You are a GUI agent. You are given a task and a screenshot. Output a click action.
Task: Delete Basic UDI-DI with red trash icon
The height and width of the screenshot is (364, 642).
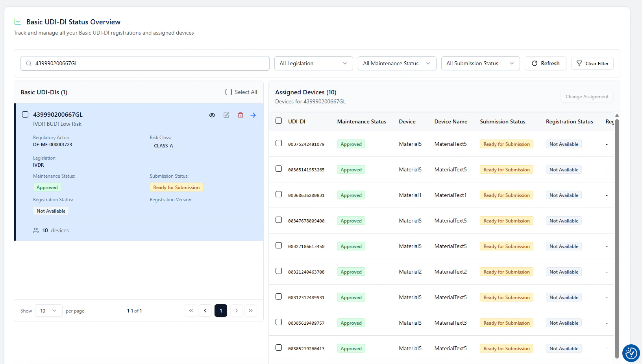[x=241, y=115]
